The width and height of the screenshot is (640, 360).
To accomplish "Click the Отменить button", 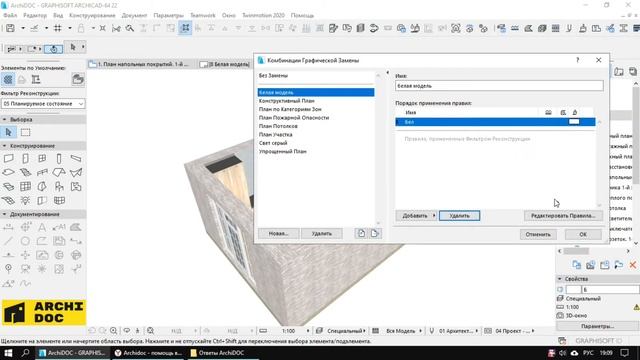I will 538,234.
